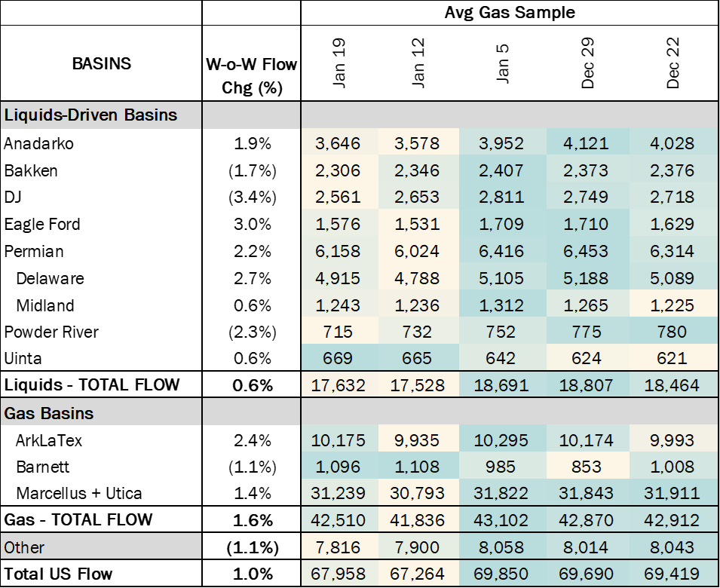
Task: Click the cell with value 9,935
Action: 417,440
